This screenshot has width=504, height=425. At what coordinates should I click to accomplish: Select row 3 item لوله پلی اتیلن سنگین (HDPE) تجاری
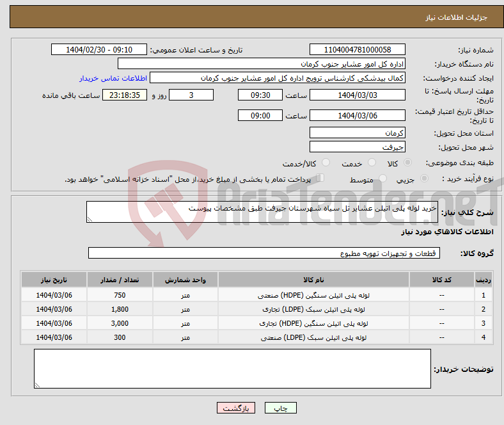point(313,323)
